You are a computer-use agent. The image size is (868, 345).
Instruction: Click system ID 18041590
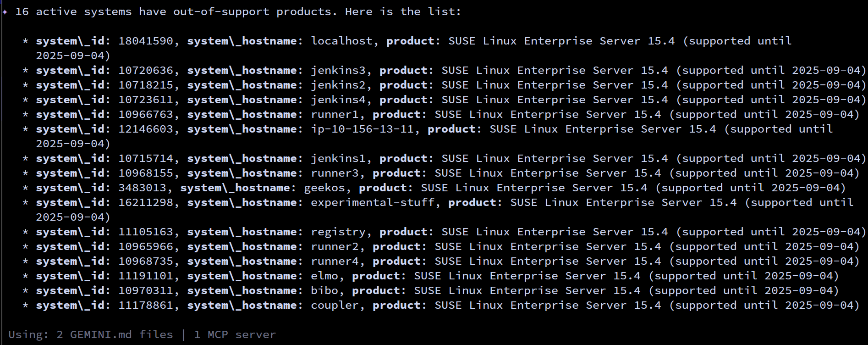point(146,41)
